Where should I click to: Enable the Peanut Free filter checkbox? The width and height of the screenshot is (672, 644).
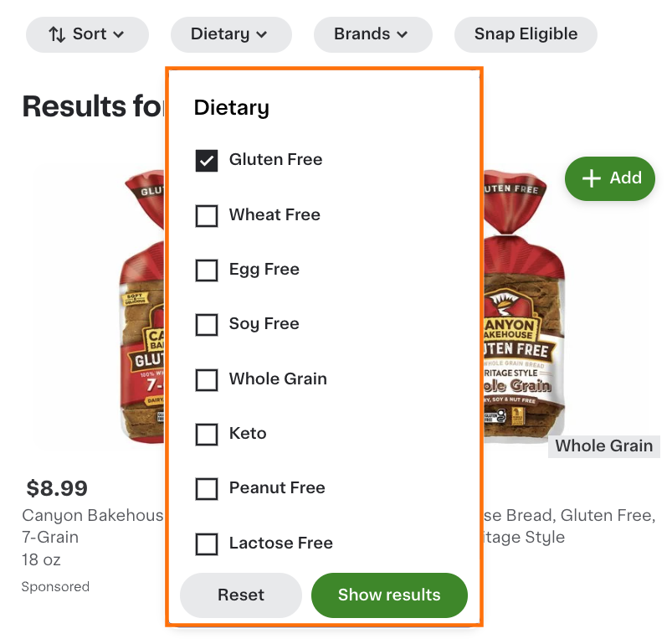tap(207, 488)
